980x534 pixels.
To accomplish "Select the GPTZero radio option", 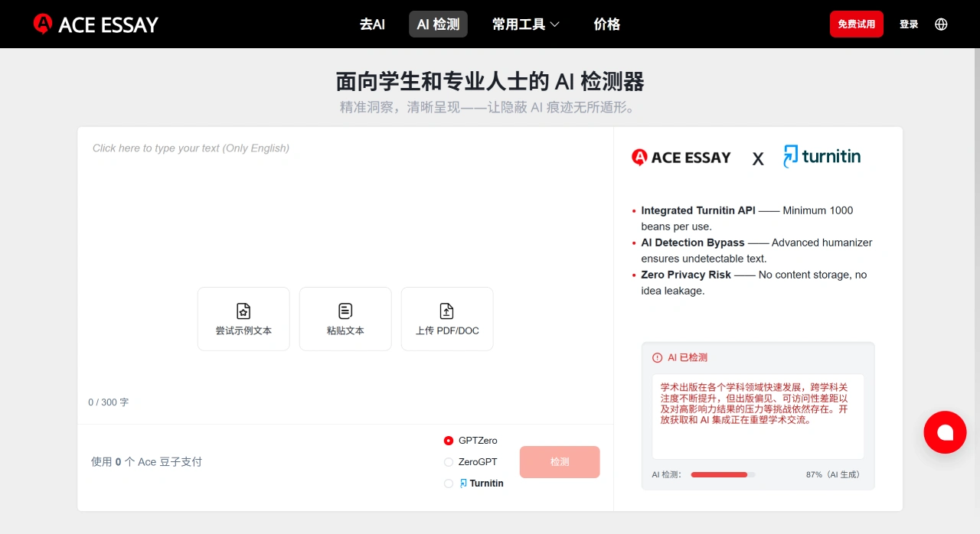I will click(x=449, y=441).
